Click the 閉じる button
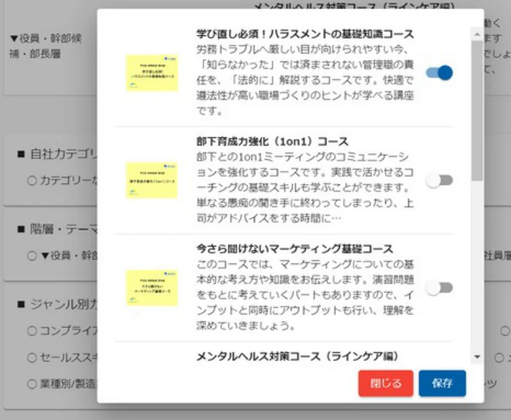 pos(386,383)
